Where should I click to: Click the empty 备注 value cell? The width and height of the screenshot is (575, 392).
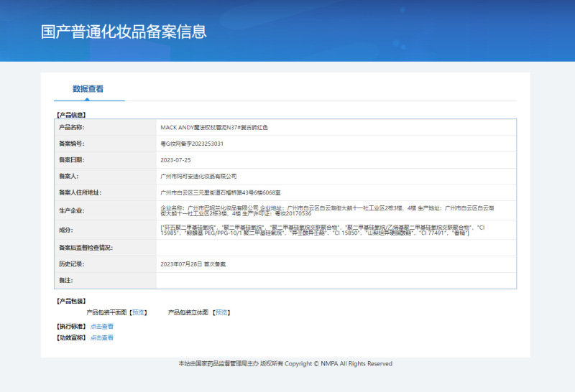point(336,280)
